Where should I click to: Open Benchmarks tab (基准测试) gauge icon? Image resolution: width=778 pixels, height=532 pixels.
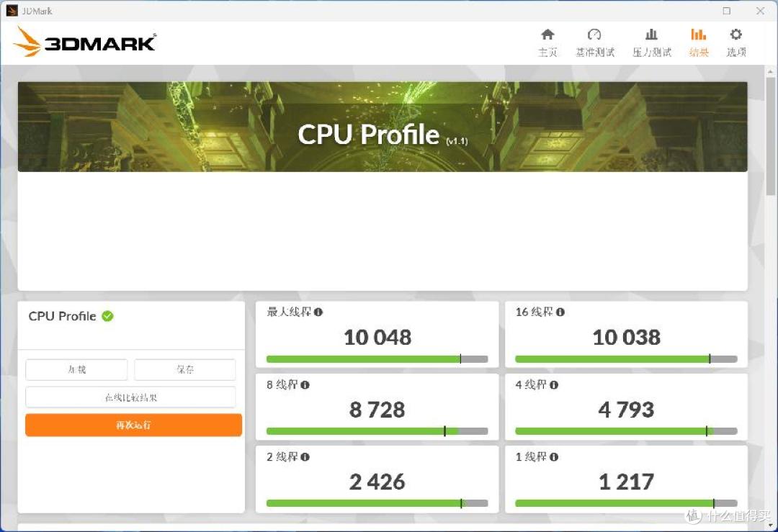point(594,35)
